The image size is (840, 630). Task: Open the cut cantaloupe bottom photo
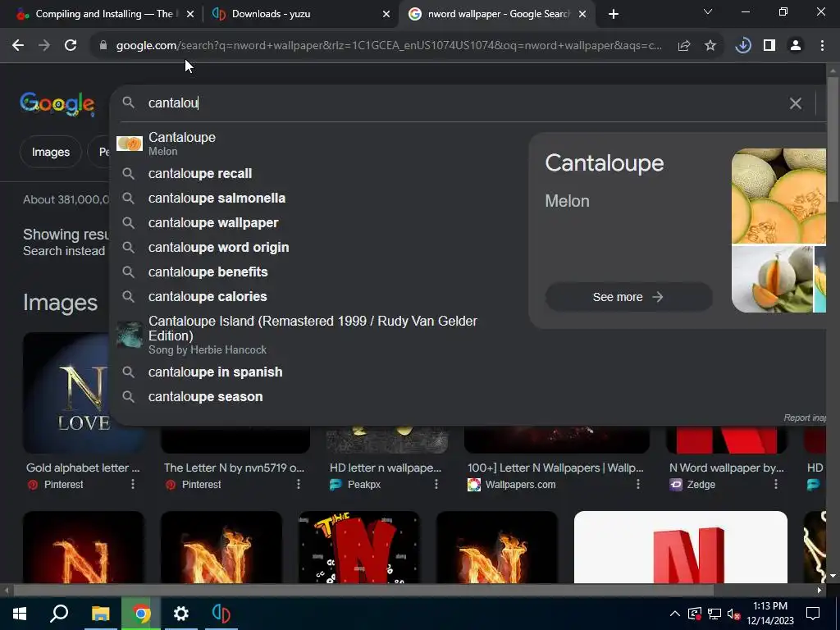point(772,279)
